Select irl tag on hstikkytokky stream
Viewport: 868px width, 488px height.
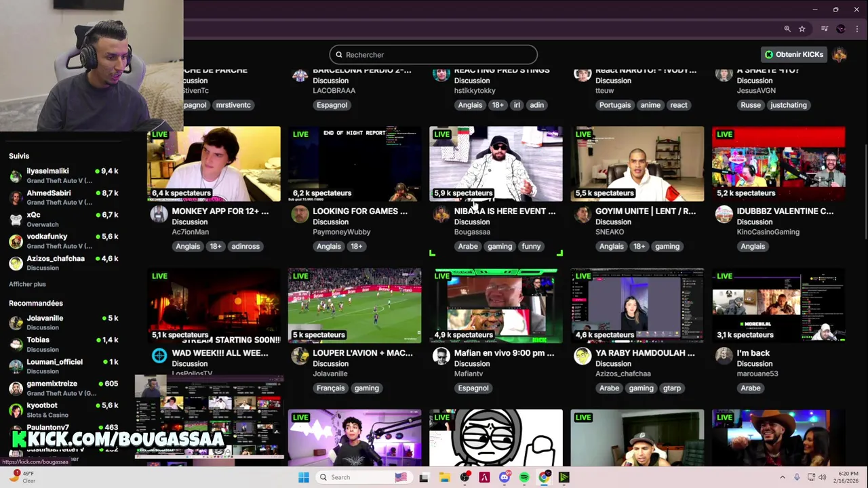[517, 105]
